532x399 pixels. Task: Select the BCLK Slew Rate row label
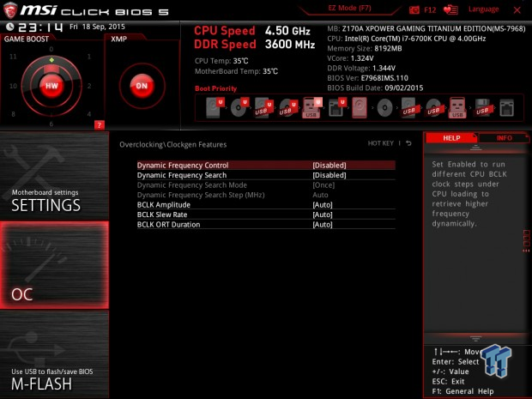click(x=162, y=215)
